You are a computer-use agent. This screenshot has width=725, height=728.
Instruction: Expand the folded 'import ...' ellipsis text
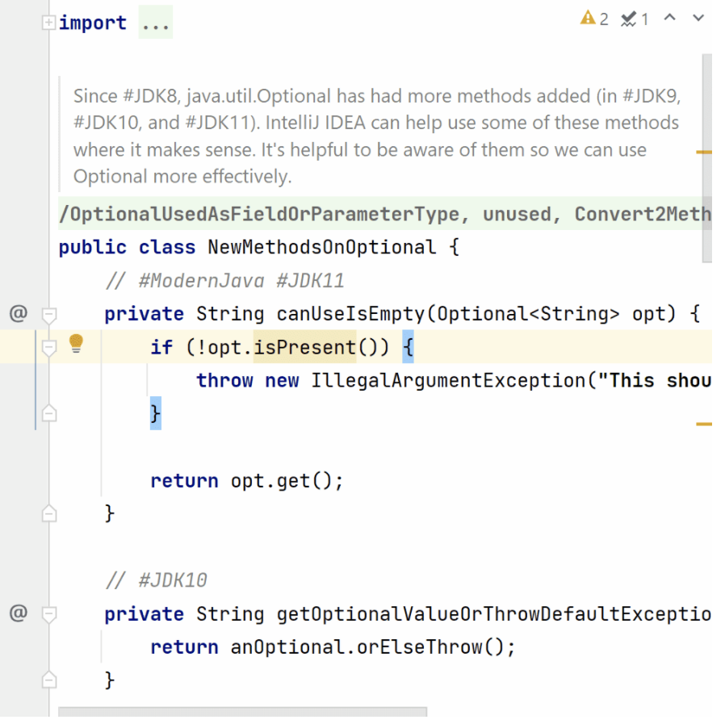click(155, 23)
